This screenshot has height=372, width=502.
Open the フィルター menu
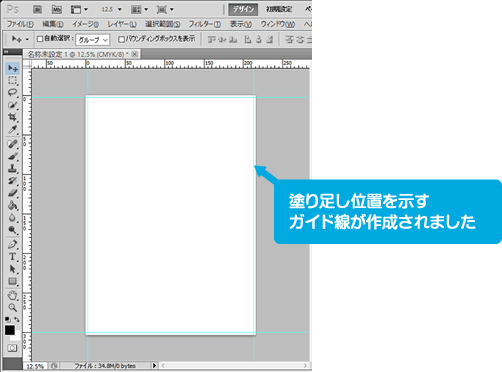205,24
